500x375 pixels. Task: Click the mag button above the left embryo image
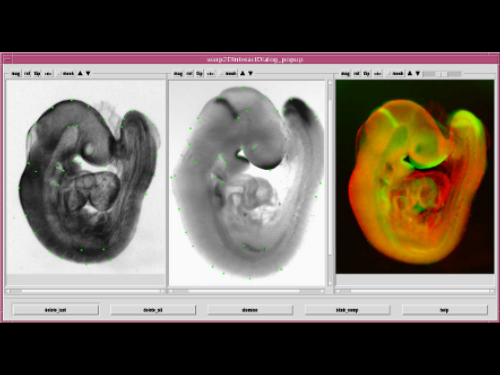[x=16, y=73]
